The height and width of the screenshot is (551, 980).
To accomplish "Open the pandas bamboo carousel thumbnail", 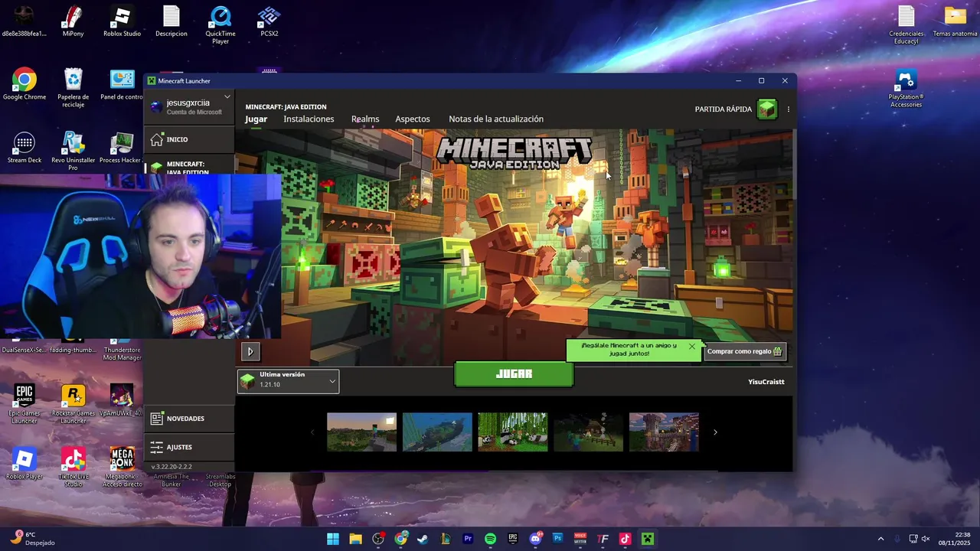I will click(513, 432).
